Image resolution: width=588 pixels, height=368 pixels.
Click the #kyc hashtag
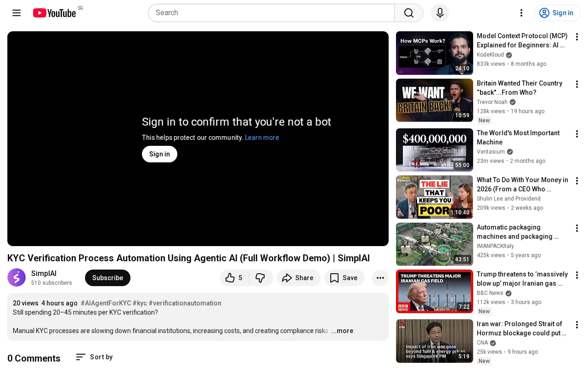(140, 303)
